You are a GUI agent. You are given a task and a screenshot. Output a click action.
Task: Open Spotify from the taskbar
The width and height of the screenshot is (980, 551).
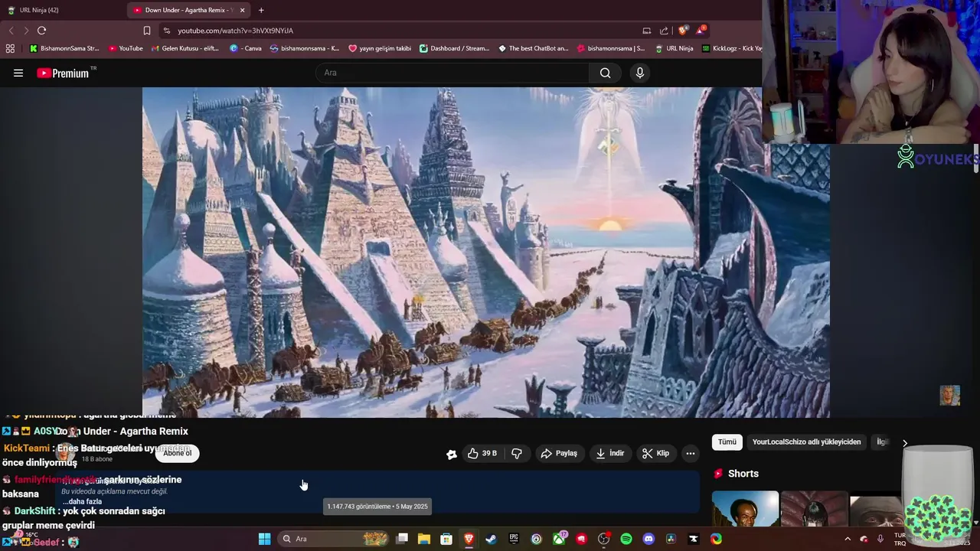click(x=626, y=539)
